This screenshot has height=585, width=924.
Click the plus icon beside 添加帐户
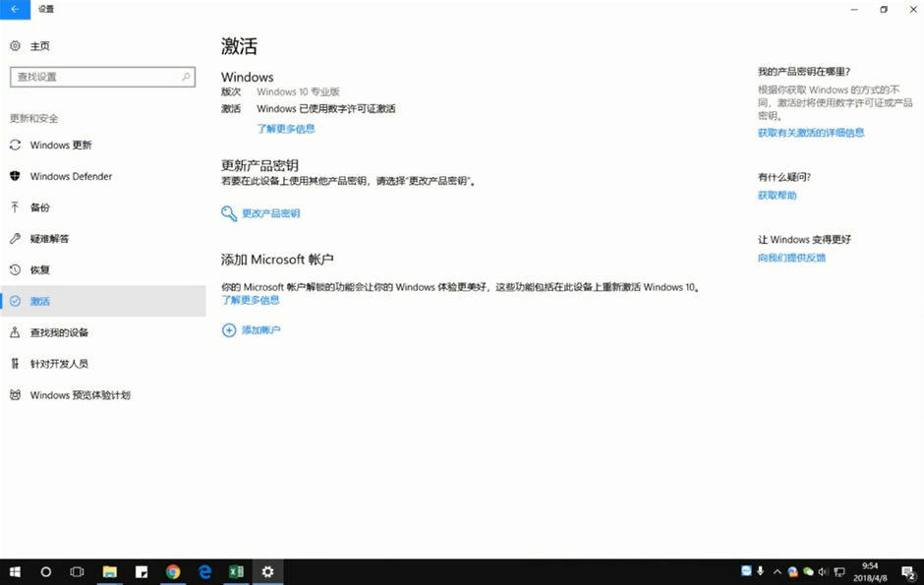click(229, 330)
